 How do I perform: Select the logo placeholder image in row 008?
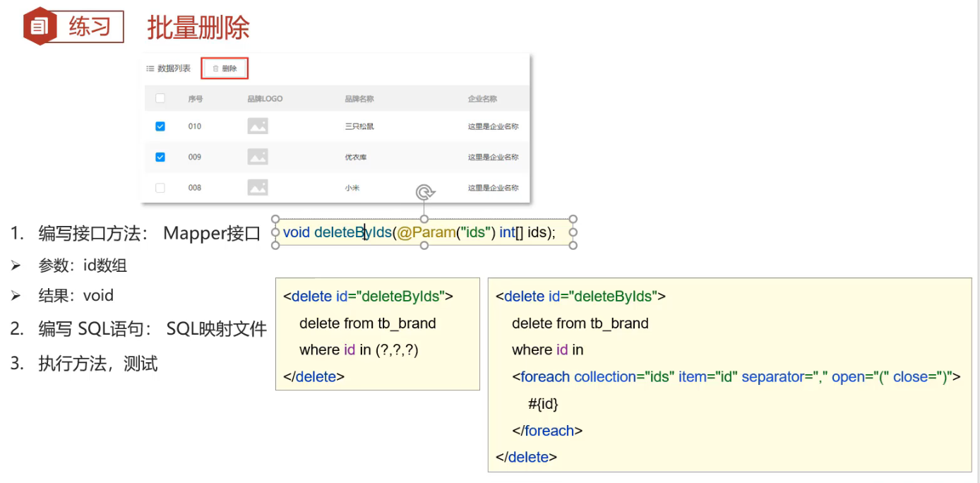[258, 188]
